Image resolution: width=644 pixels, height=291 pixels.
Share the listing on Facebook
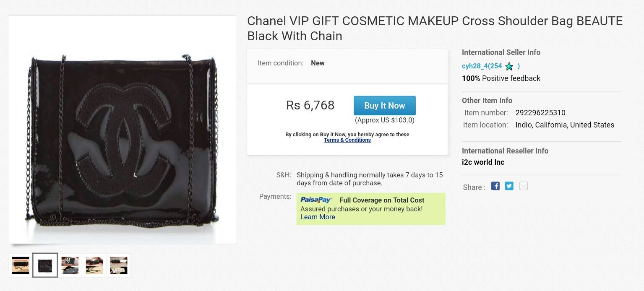point(495,186)
